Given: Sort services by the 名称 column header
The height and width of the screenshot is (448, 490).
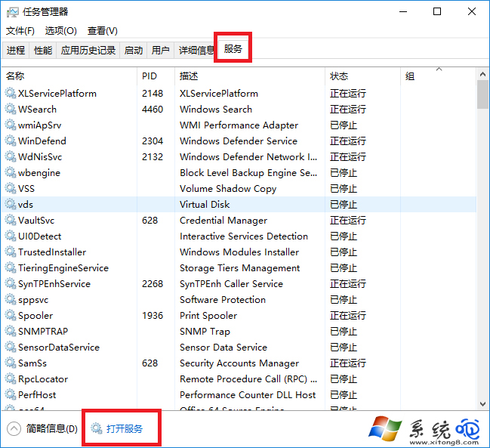Looking at the screenshot, I should click(x=15, y=76).
